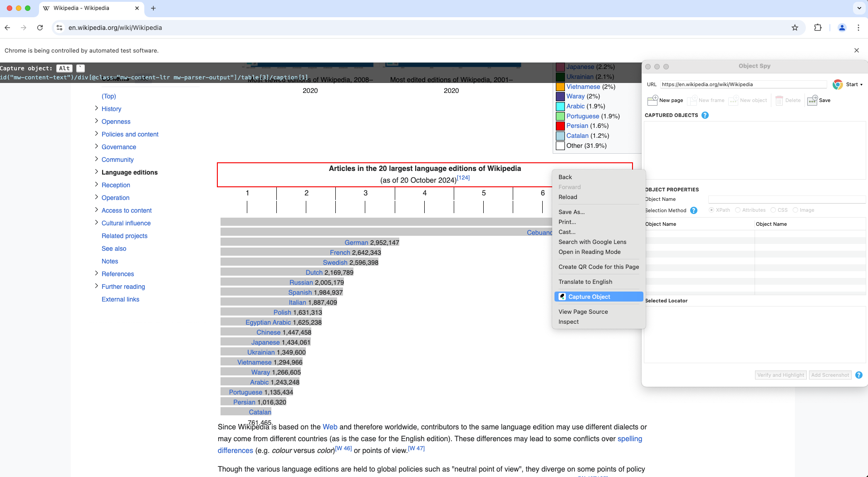This screenshot has width=868, height=477.
Task: Choose View Page Source menu item
Action: pyautogui.click(x=598, y=312)
